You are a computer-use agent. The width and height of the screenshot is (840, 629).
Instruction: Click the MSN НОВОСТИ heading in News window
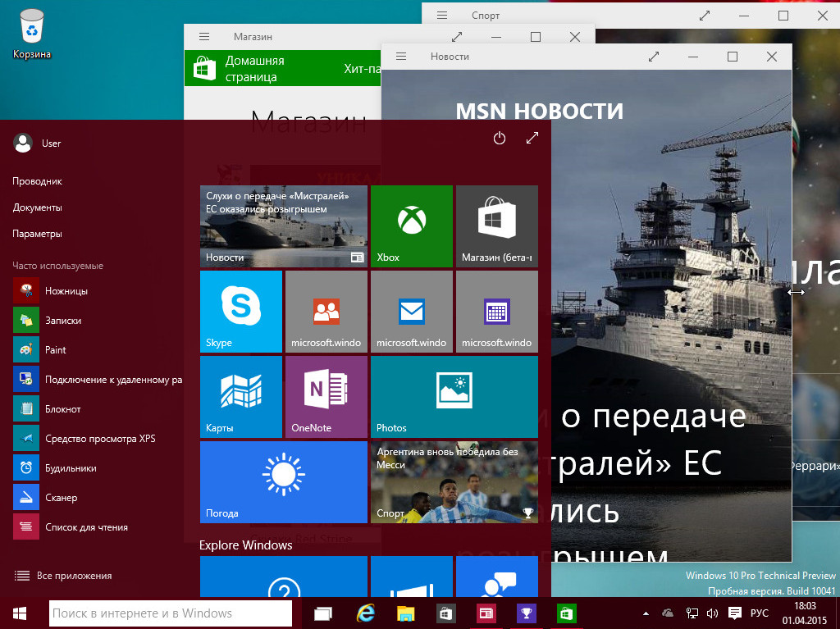[x=540, y=111]
